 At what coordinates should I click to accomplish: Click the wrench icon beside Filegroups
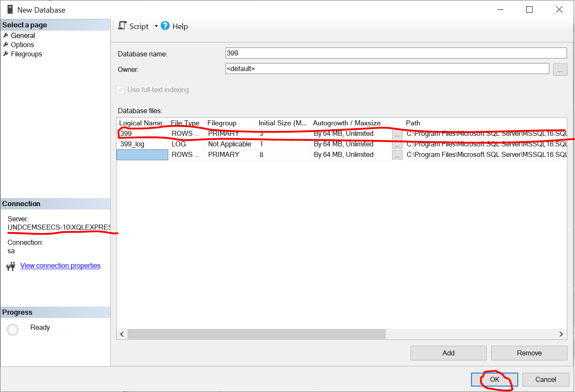click(x=6, y=54)
